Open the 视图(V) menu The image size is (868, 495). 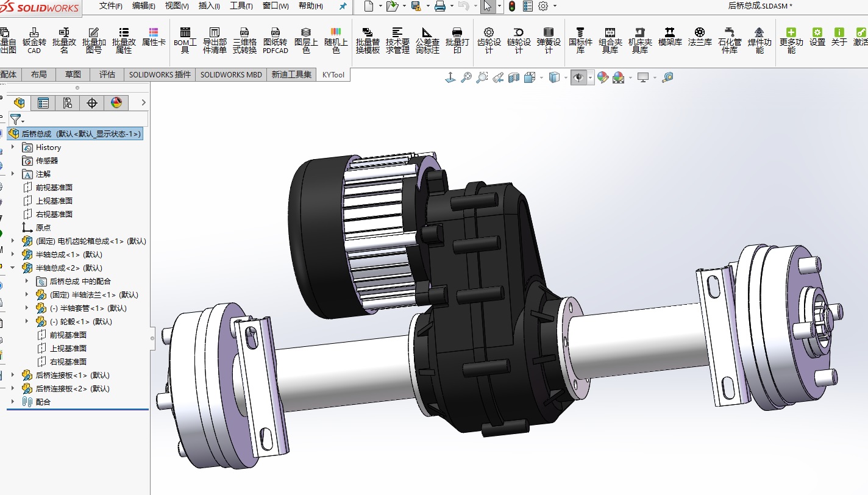pos(177,6)
